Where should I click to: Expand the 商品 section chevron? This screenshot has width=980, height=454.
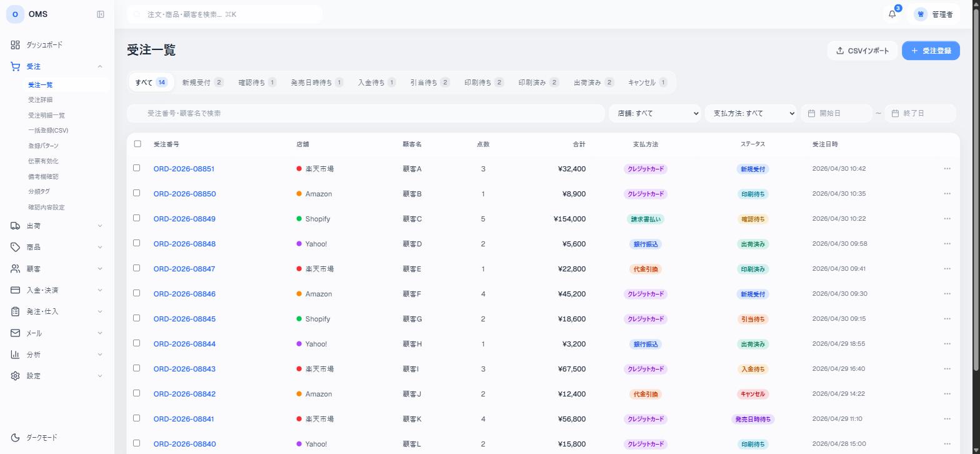100,247
